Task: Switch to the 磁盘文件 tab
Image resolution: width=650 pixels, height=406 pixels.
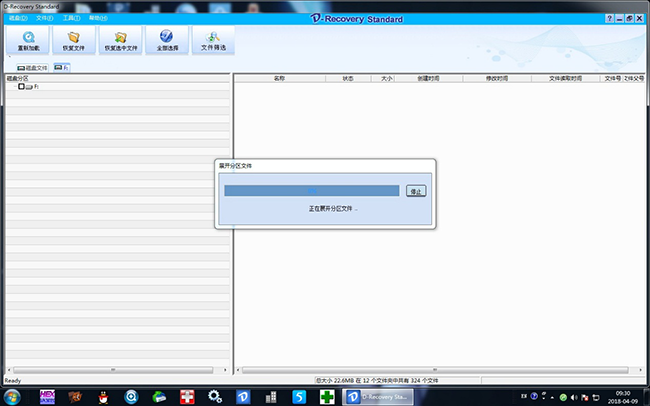Action: [x=32, y=68]
